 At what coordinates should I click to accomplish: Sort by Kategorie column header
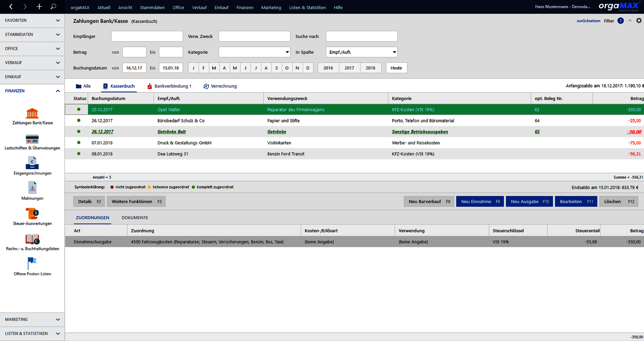tap(459, 99)
